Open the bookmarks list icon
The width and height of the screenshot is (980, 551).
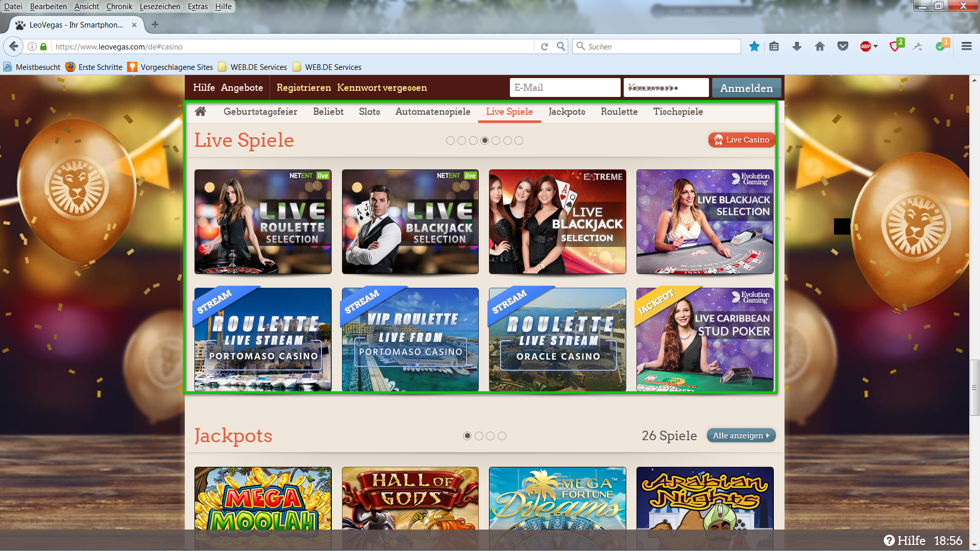(774, 46)
